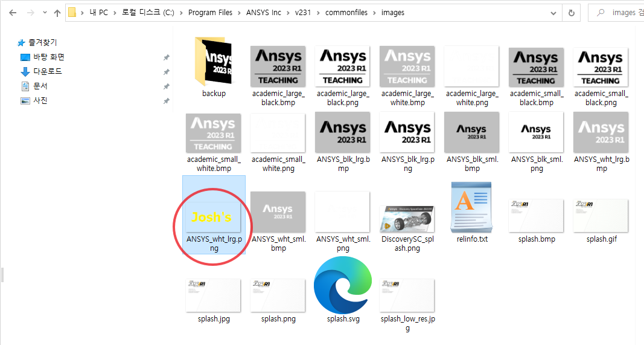Expand the chevron after 내 PC
The image size is (644, 345).
click(x=115, y=13)
